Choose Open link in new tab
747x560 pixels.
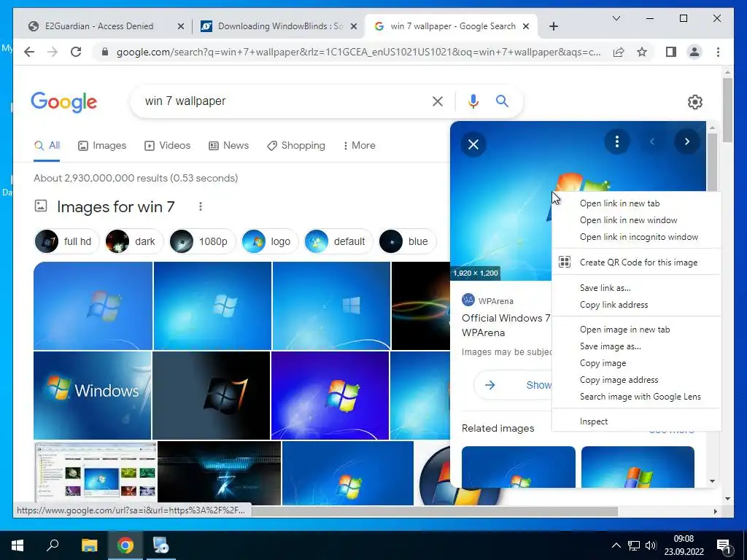click(636, 203)
